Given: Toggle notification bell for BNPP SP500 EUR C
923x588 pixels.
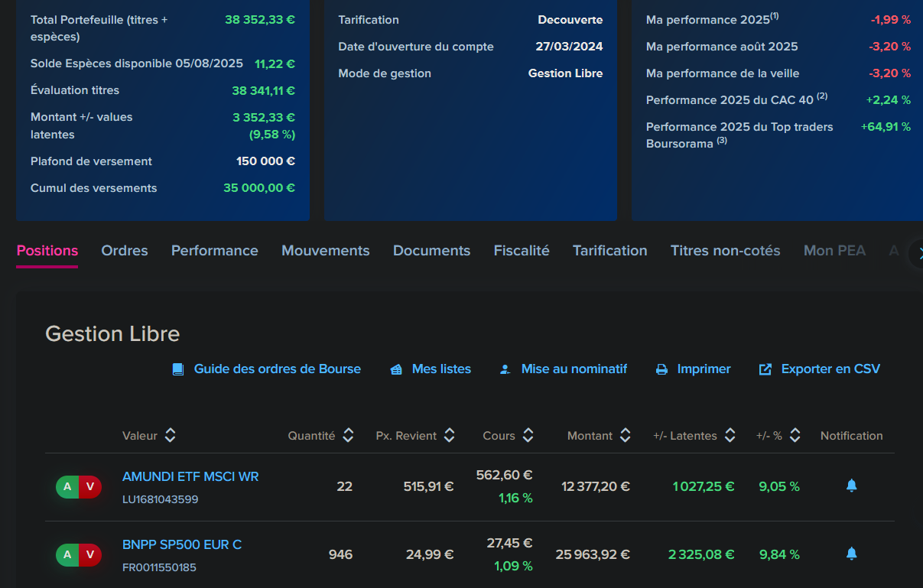Looking at the screenshot, I should click(x=851, y=554).
